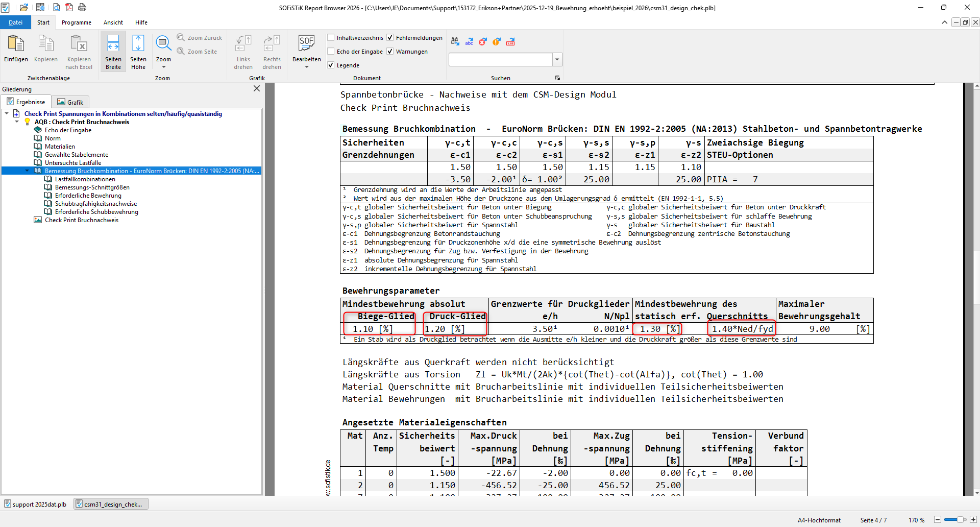This screenshot has height=527, width=980.
Task: Expand the Zoom dropdown menu
Action: point(163,67)
